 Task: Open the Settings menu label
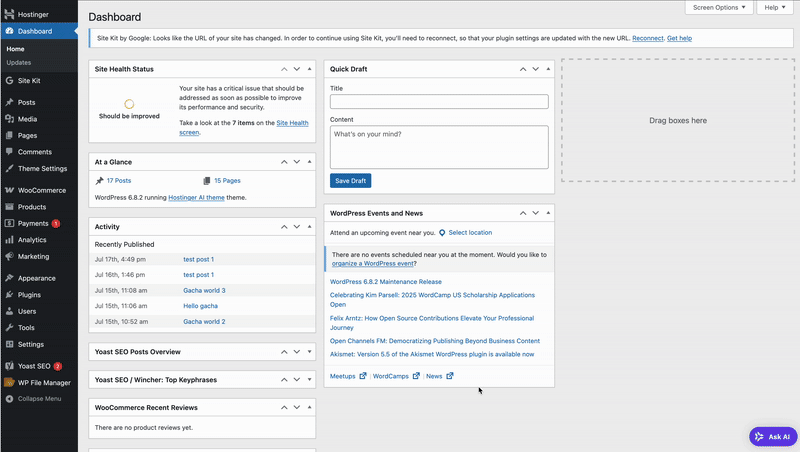point(31,344)
